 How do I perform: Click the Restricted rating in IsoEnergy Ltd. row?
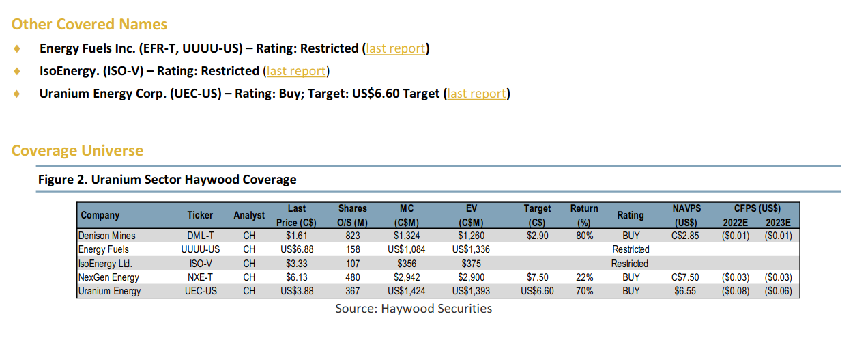[x=630, y=264]
